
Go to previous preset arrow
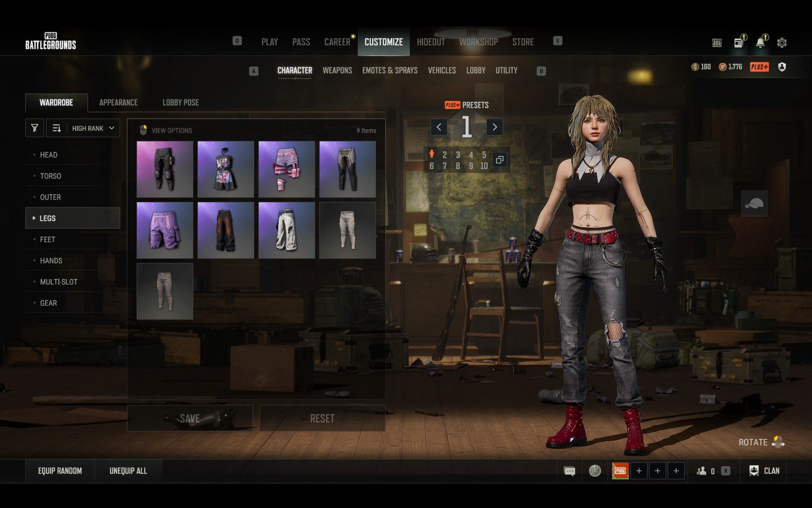coord(439,127)
